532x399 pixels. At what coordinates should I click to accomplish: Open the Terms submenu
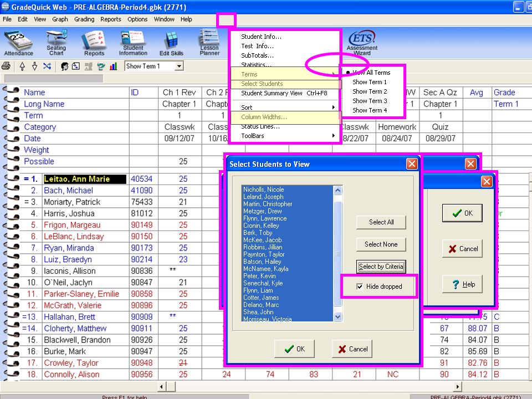[x=285, y=74]
